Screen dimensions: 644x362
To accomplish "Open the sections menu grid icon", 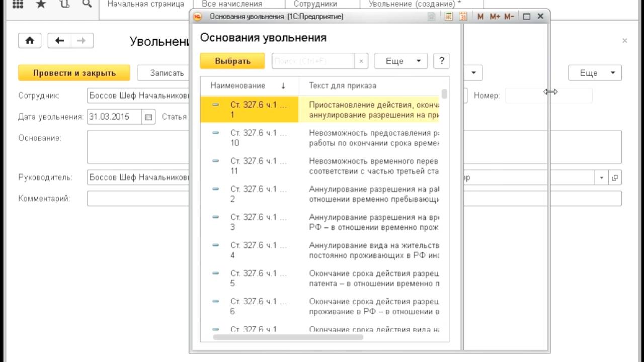I will (x=18, y=4).
